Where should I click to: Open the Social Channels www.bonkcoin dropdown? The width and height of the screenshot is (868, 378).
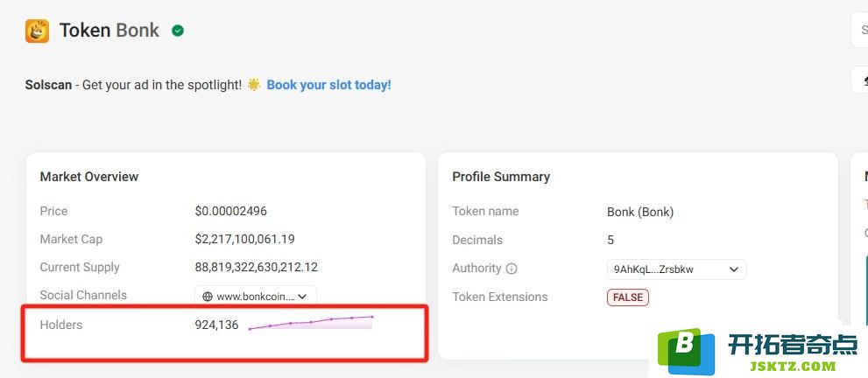pyautogui.click(x=255, y=296)
